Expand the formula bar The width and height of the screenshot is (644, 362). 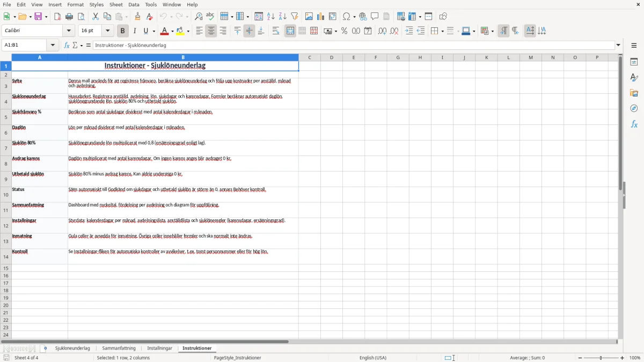tap(618, 46)
